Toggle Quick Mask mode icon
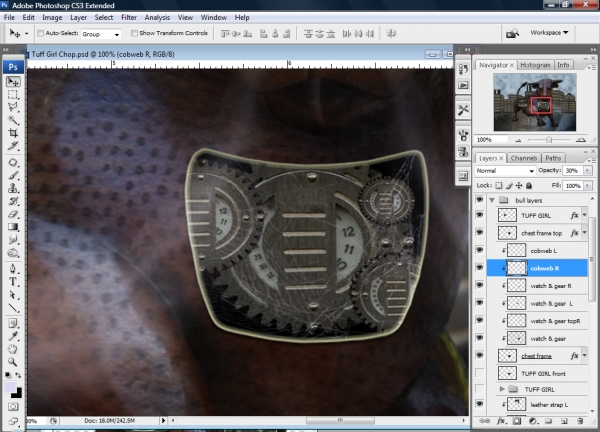Viewport: 600px width, 432px height. click(13, 407)
